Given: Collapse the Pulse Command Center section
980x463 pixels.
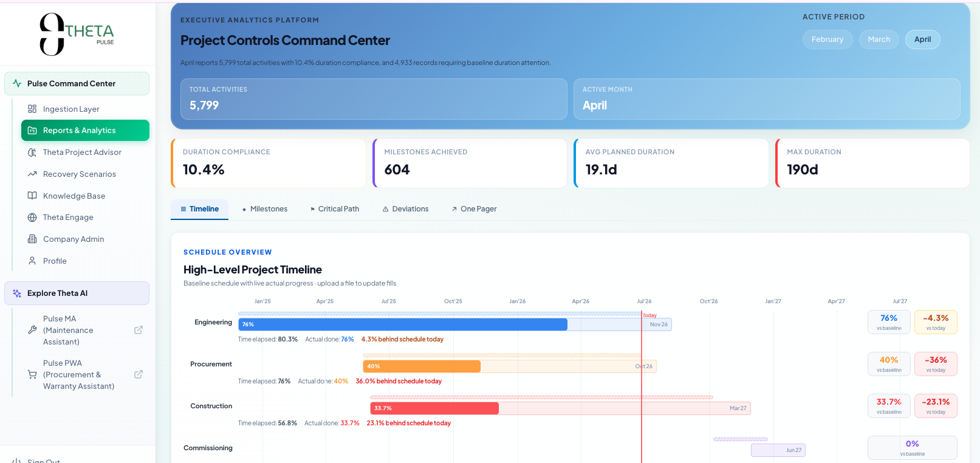Looking at the screenshot, I should click(77, 84).
